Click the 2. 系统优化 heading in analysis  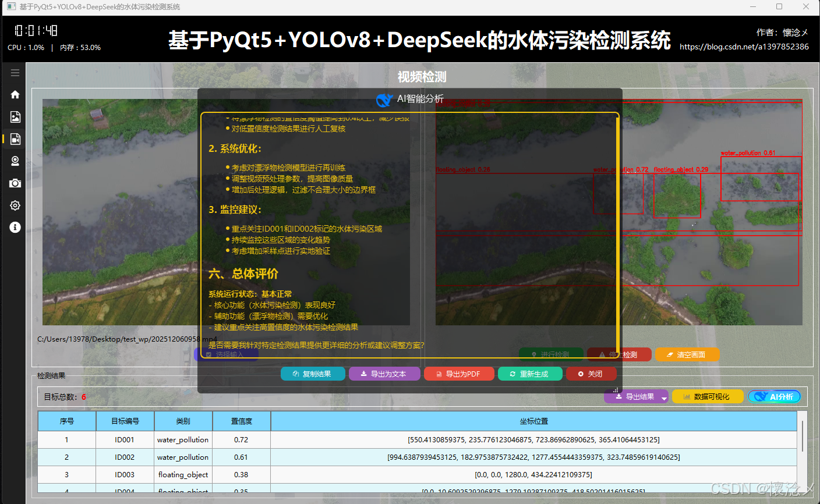pos(235,148)
